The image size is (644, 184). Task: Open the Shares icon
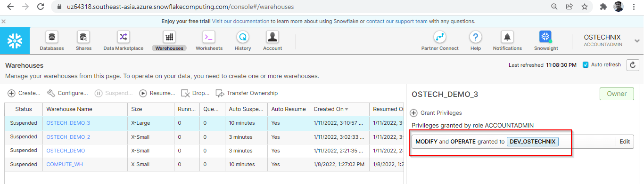(x=83, y=37)
